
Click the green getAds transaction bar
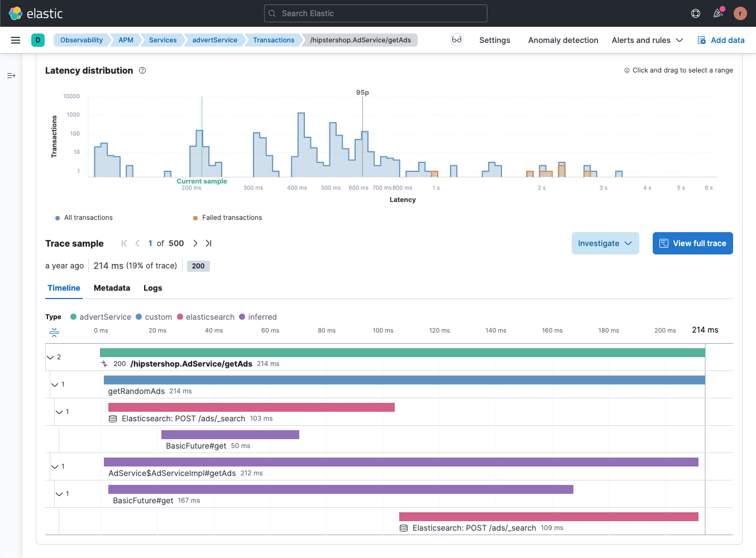click(403, 353)
